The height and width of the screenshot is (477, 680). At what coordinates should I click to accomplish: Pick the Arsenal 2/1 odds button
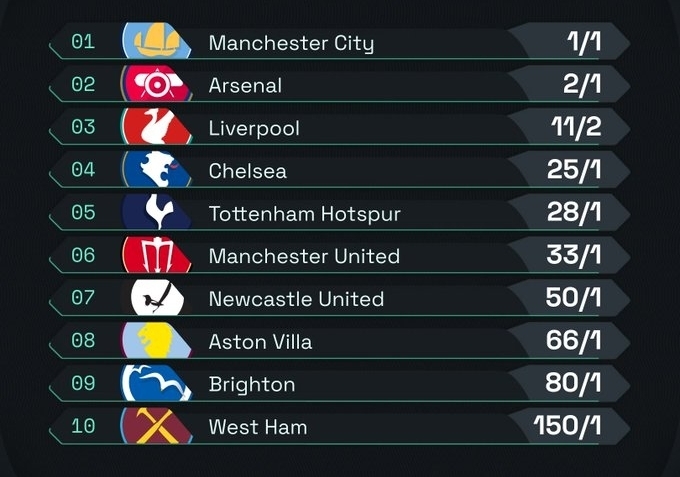pos(581,85)
